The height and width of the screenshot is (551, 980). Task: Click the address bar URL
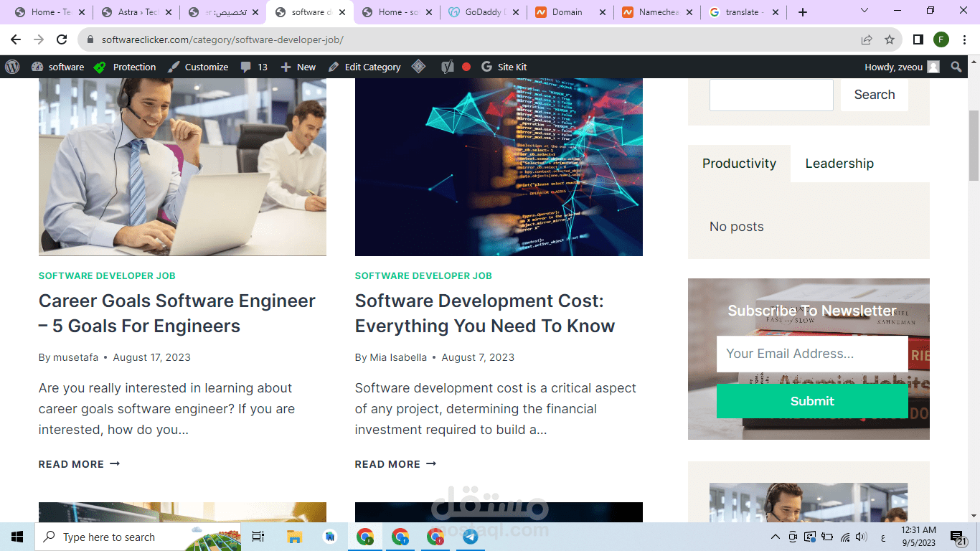pyautogui.click(x=222, y=40)
